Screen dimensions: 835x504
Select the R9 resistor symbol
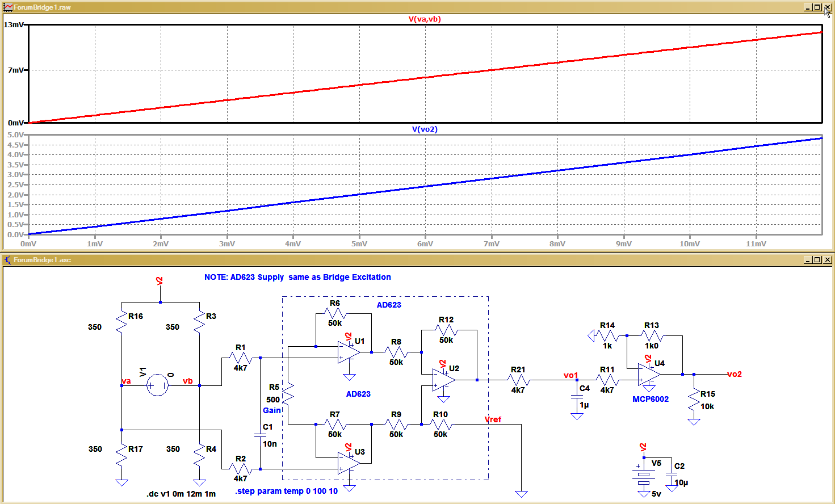(396, 424)
